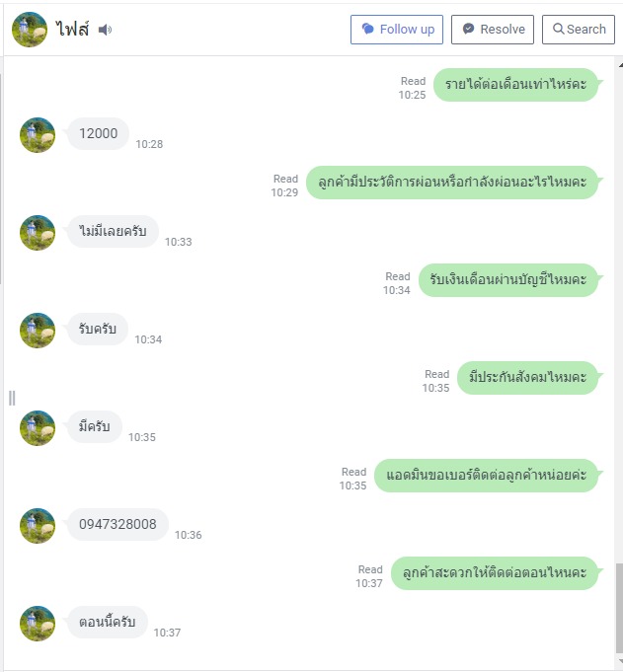The width and height of the screenshot is (623, 672).
Task: Mark the conversation with Resolve button
Action: pos(493,30)
